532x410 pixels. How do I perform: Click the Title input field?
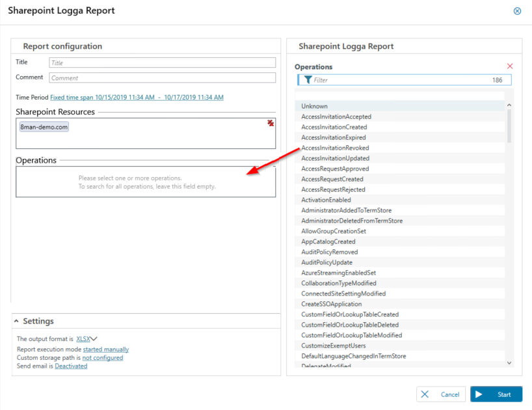[162, 63]
